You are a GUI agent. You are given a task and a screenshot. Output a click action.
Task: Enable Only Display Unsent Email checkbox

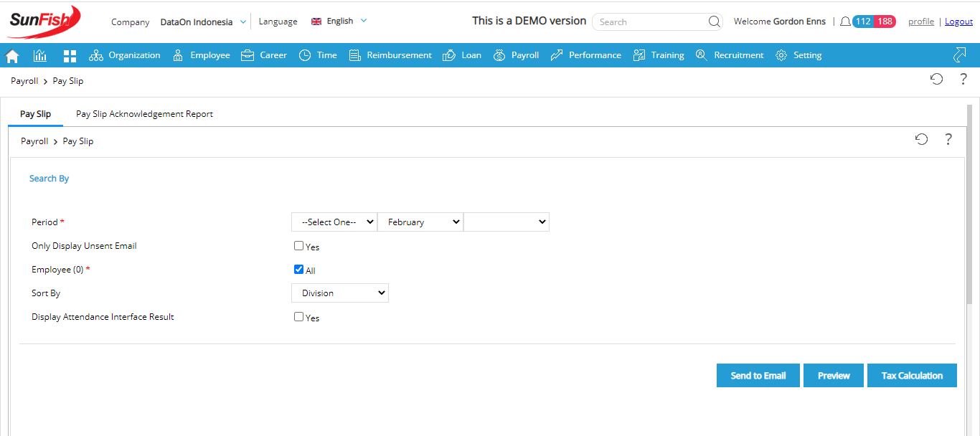pos(298,246)
